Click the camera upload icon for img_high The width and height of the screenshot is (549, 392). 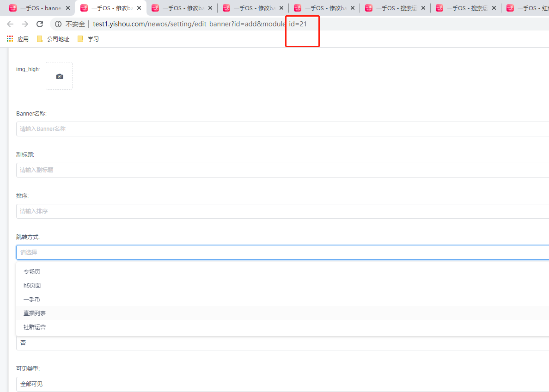(59, 76)
